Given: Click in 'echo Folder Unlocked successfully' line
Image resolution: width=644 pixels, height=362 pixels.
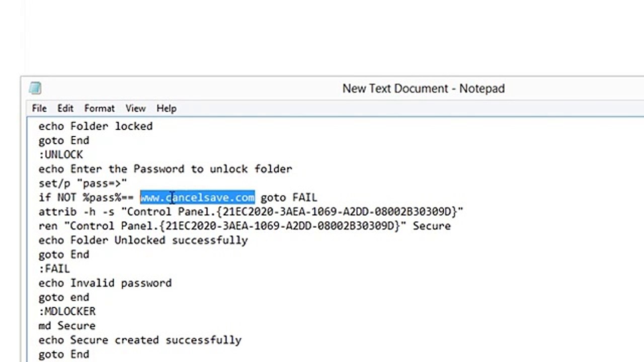Looking at the screenshot, I should 143,240.
